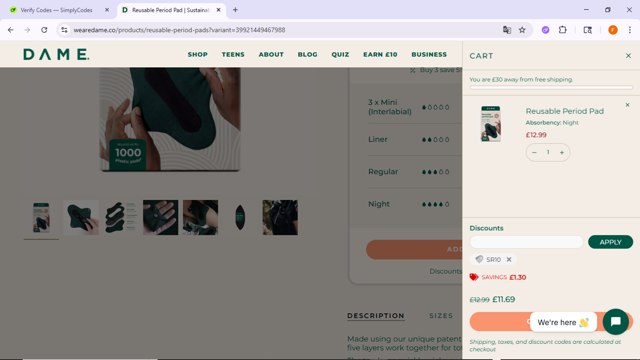Click the 'You are £30 away' text

coord(521,80)
